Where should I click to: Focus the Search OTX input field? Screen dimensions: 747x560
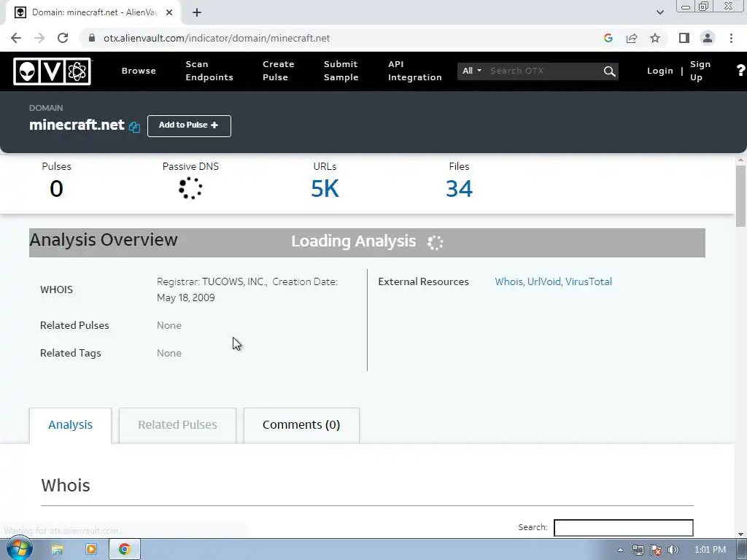pyautogui.click(x=543, y=71)
